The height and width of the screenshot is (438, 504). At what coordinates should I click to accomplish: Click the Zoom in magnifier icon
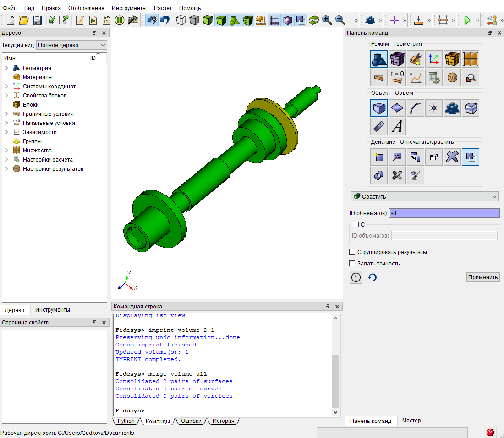(x=327, y=20)
